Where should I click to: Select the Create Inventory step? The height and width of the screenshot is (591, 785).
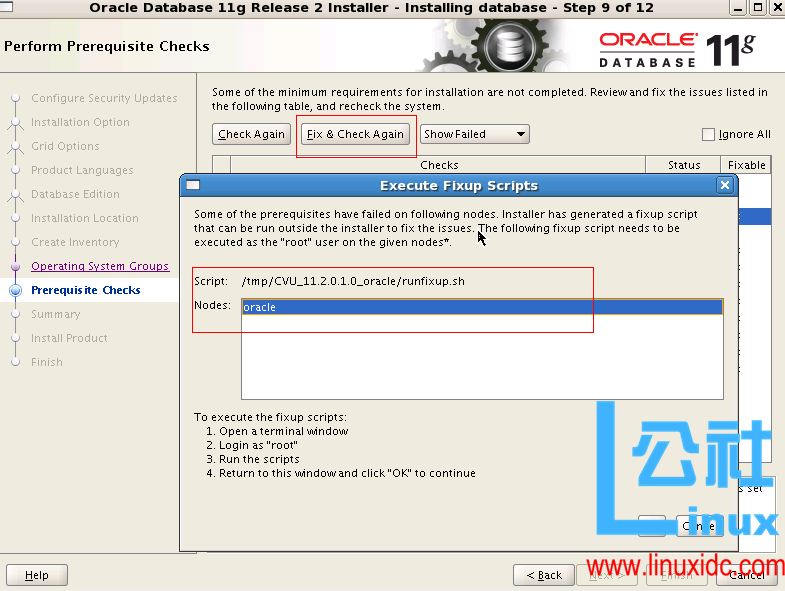point(75,242)
